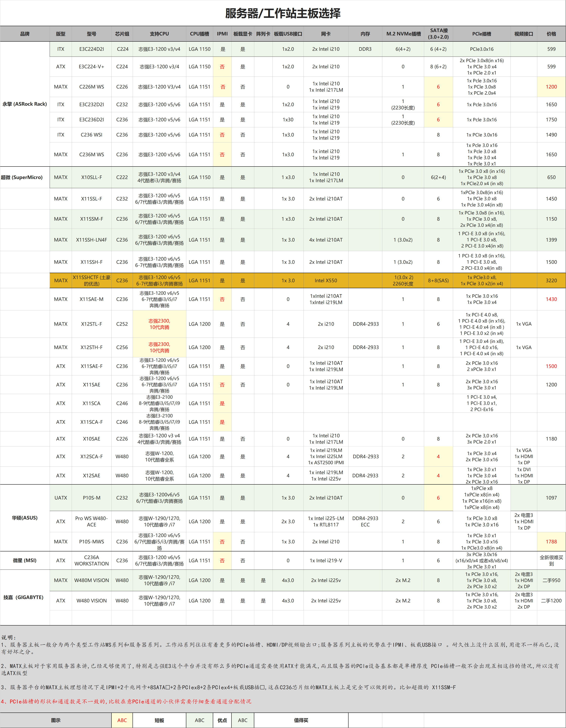Click the 超微 (SuperMicro) brand cell
Screen dimensions: 566x728
[x=22, y=177]
